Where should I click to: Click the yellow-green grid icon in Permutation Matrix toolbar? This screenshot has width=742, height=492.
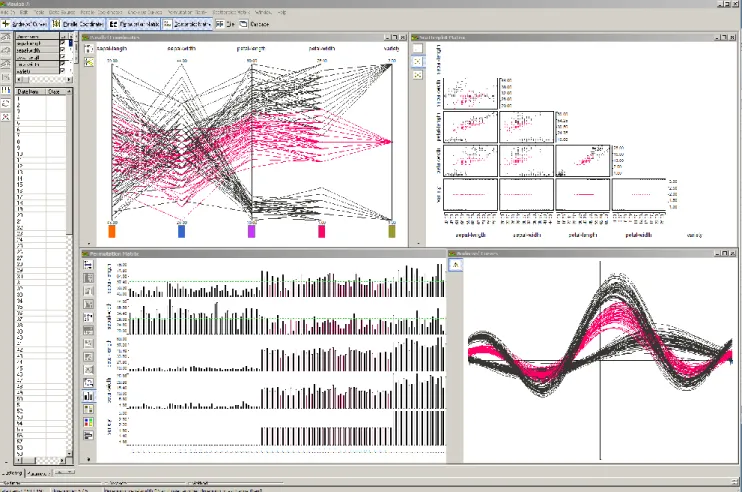88,409
